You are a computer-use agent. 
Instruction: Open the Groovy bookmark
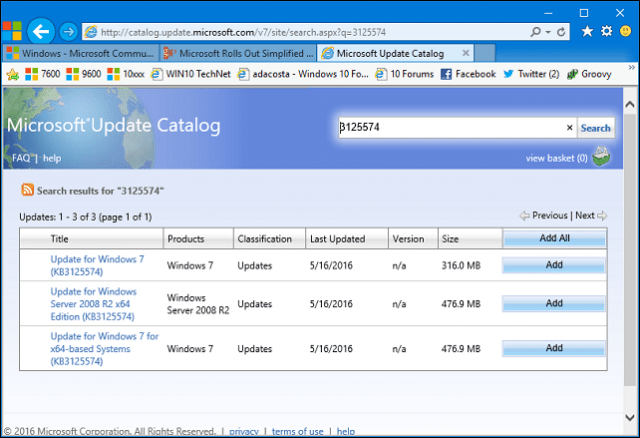[x=589, y=74]
